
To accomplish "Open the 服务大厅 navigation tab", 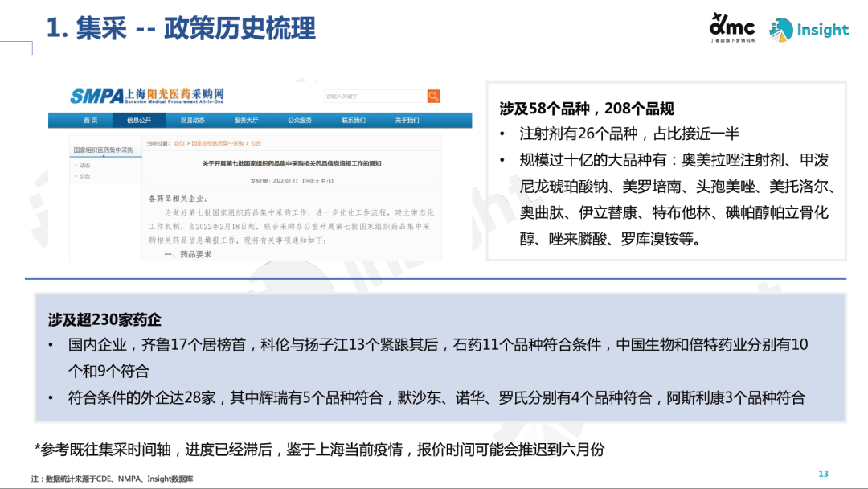I will [246, 120].
